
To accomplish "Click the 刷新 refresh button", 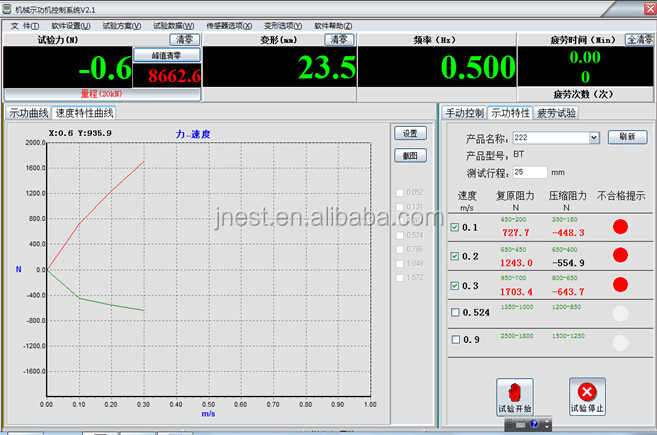I will (627, 137).
